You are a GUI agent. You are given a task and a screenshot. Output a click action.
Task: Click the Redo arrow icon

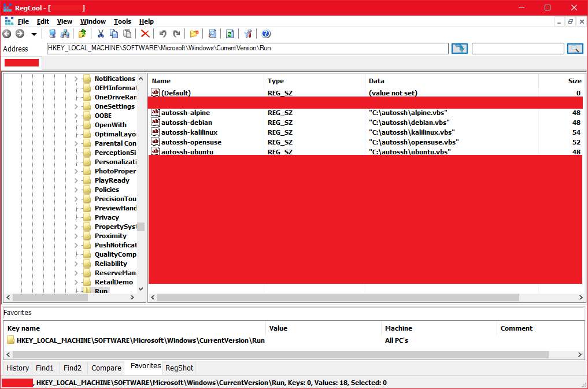(x=176, y=34)
